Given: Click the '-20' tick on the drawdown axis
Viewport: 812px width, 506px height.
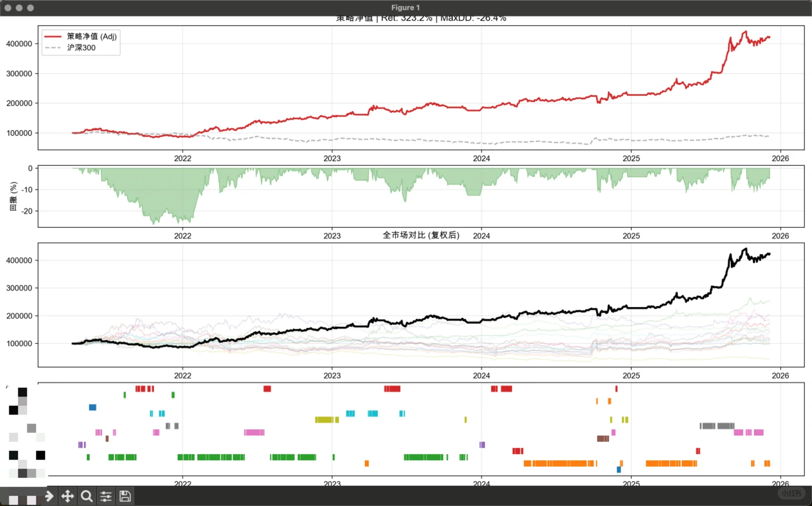Looking at the screenshot, I should pos(27,211).
